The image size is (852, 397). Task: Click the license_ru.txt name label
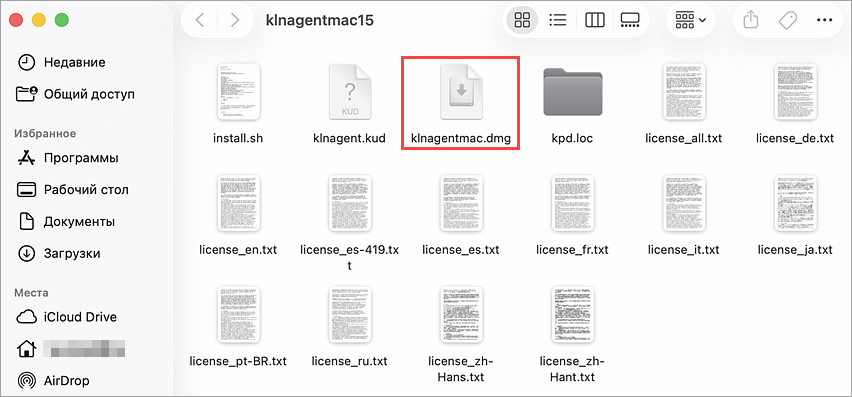point(349,361)
